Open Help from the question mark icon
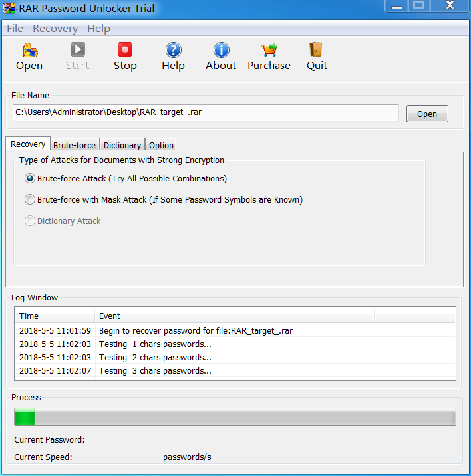The height and width of the screenshot is (476, 471). pyautogui.click(x=174, y=50)
